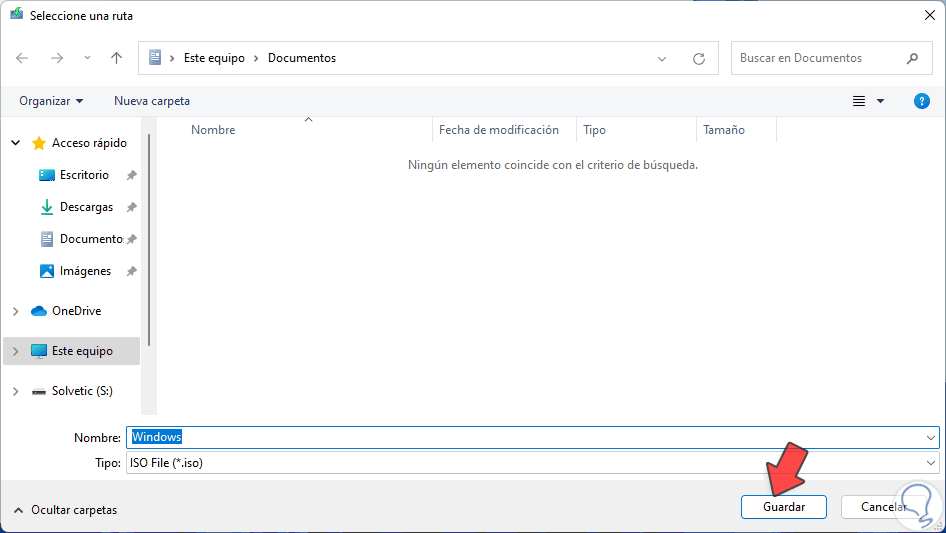Open Imágenes from quick access
The height and width of the screenshot is (533, 946).
pos(85,271)
